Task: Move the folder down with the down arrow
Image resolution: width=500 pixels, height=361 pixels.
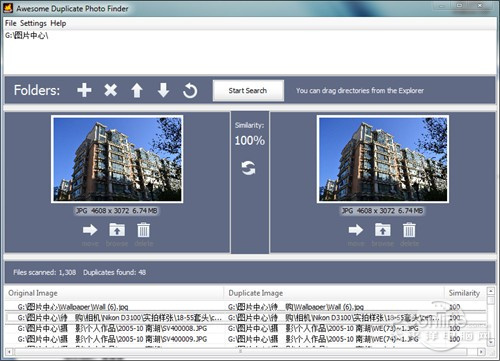Action: point(163,90)
